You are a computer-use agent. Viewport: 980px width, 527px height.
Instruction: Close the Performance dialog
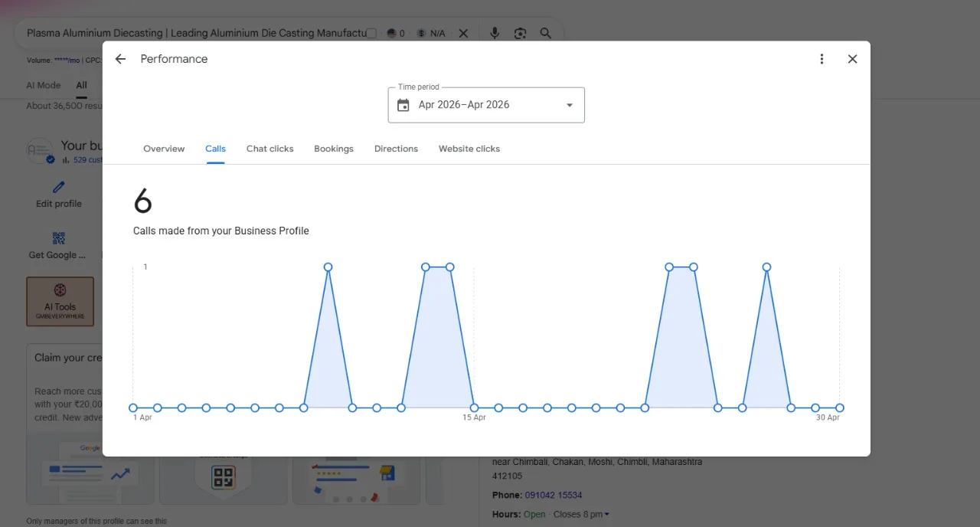tap(852, 59)
